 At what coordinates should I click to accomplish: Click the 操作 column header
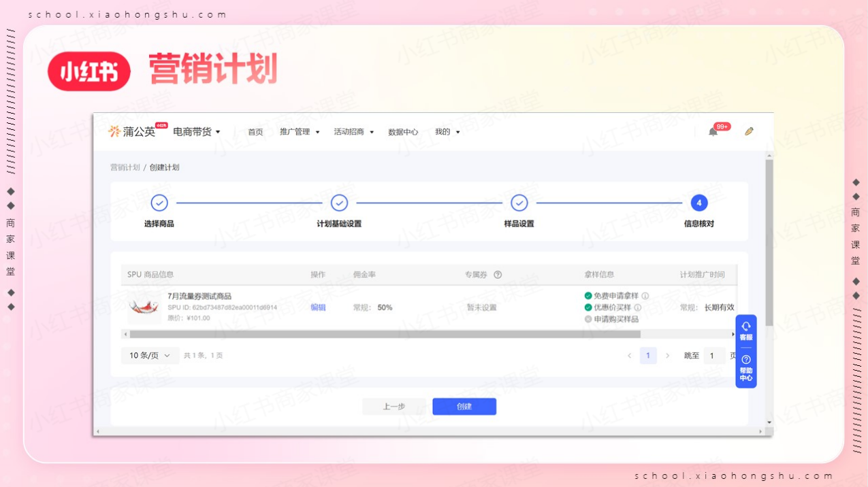pos(318,275)
